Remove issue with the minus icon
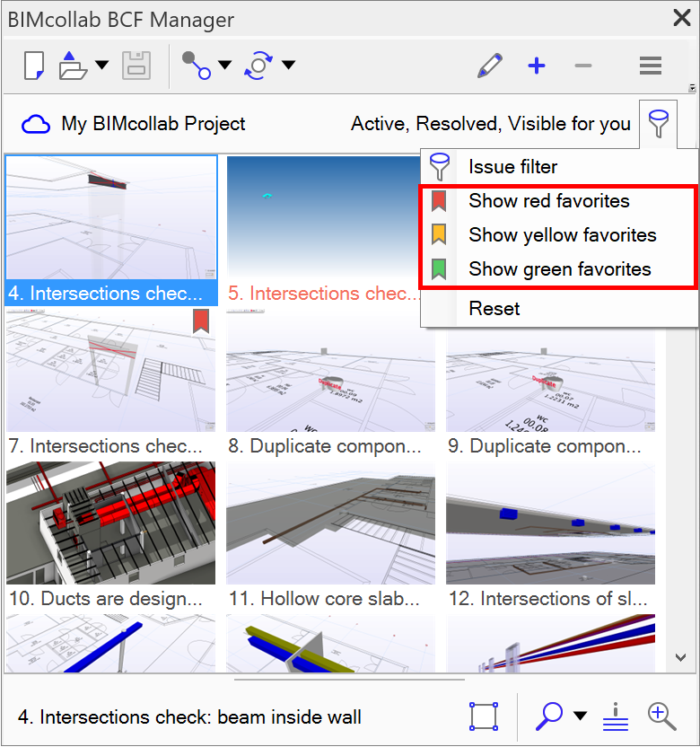 [x=582, y=66]
